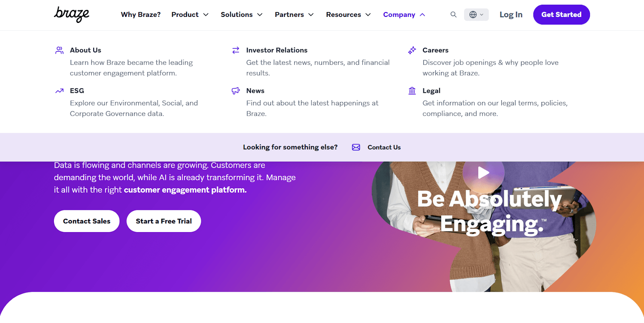Click the Get Started button

click(561, 14)
